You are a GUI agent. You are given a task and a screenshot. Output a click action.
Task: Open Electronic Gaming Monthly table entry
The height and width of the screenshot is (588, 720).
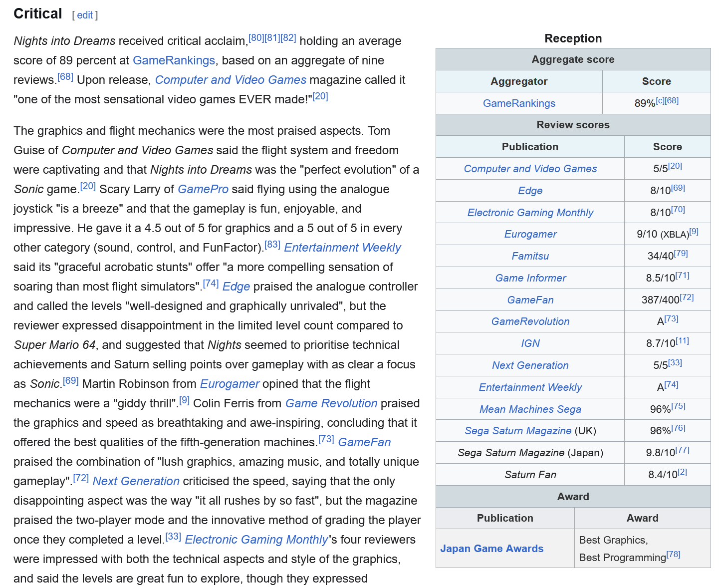[x=530, y=213]
